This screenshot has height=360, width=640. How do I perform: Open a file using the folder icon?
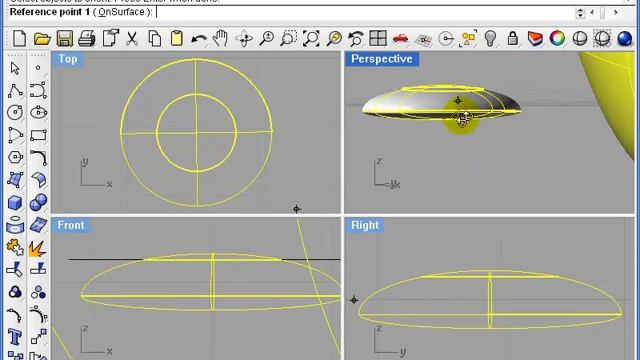point(42,39)
